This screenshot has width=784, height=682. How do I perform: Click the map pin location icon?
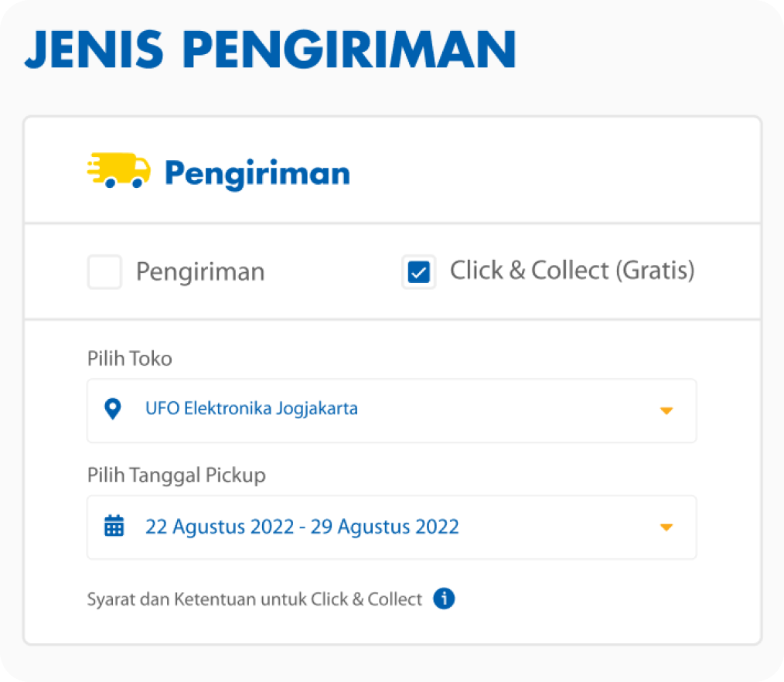pyautogui.click(x=113, y=408)
